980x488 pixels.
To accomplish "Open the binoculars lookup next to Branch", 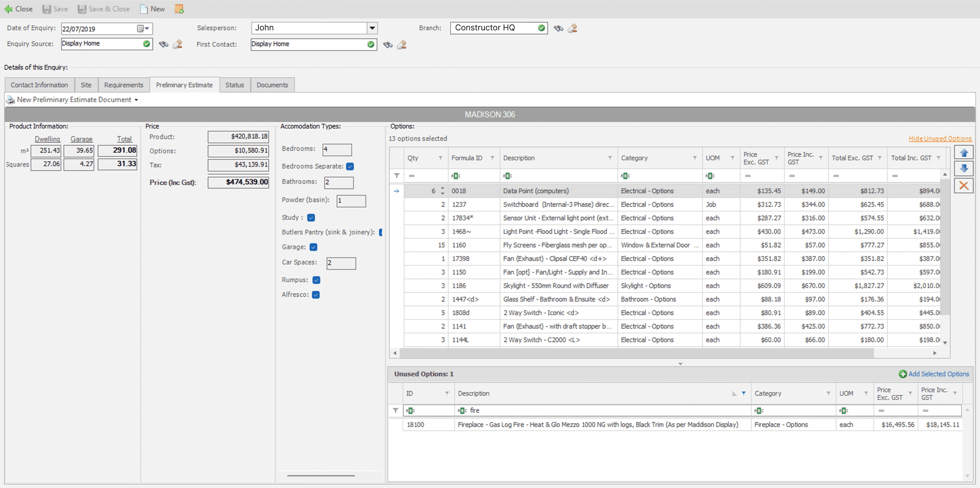I will point(558,28).
